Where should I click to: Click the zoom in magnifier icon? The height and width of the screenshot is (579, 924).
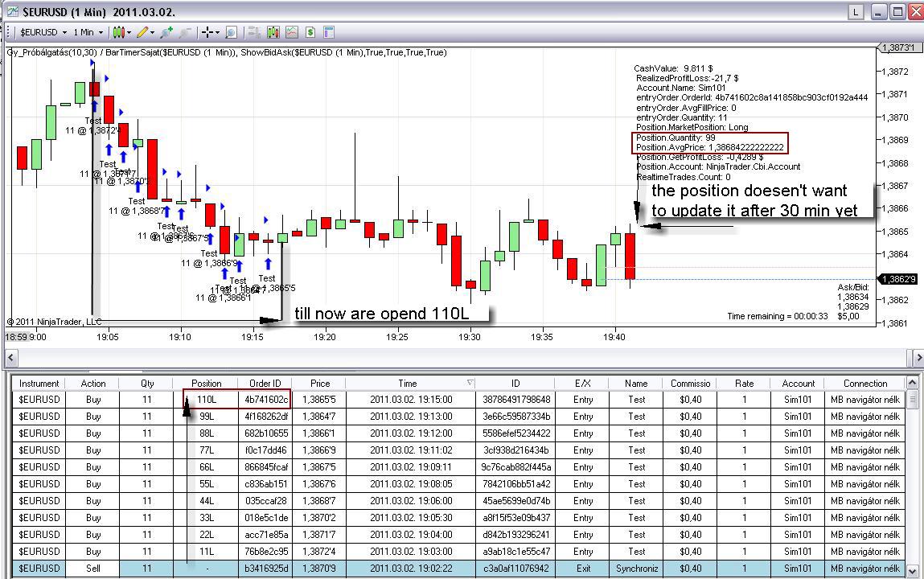tap(166, 32)
